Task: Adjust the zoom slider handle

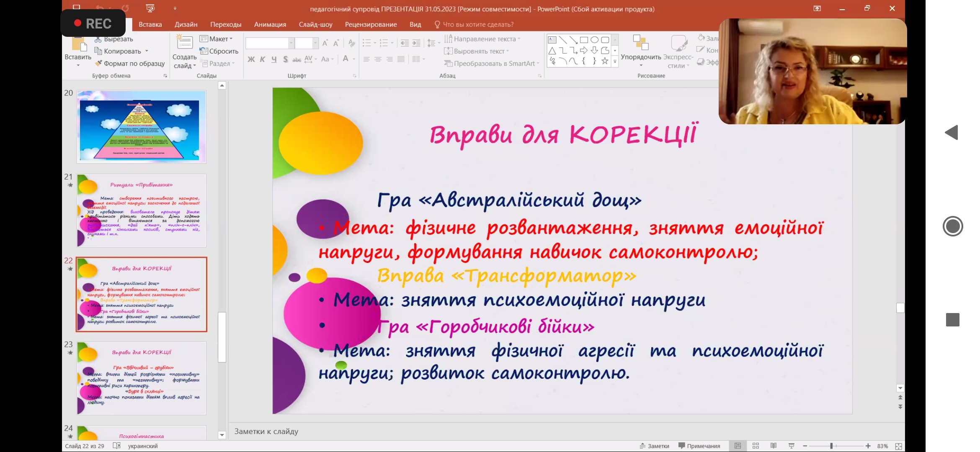Action: coord(831,446)
